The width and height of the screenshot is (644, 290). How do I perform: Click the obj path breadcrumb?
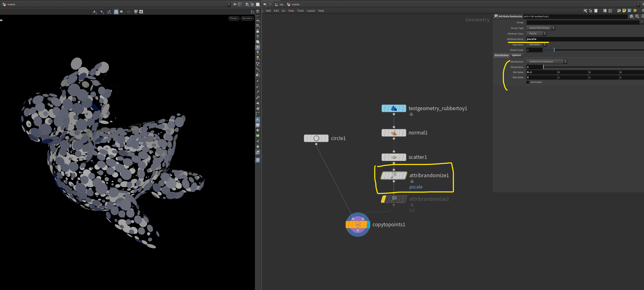(279, 4)
